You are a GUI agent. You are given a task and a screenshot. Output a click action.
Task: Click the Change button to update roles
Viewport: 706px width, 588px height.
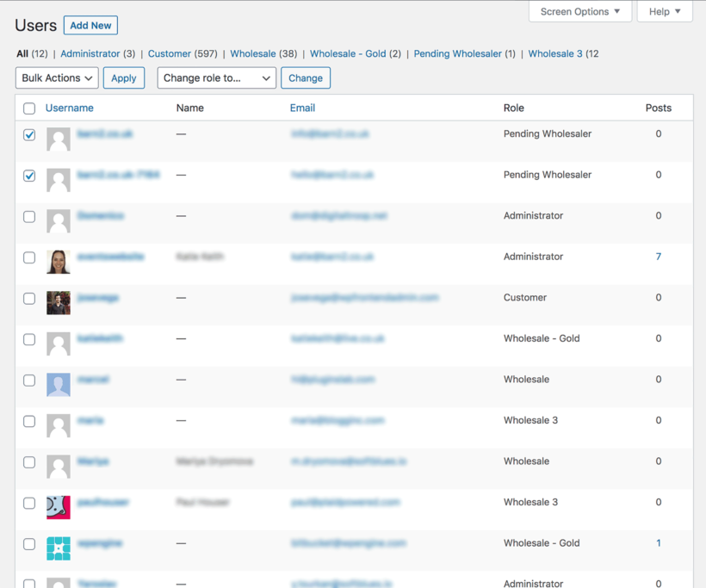point(306,77)
